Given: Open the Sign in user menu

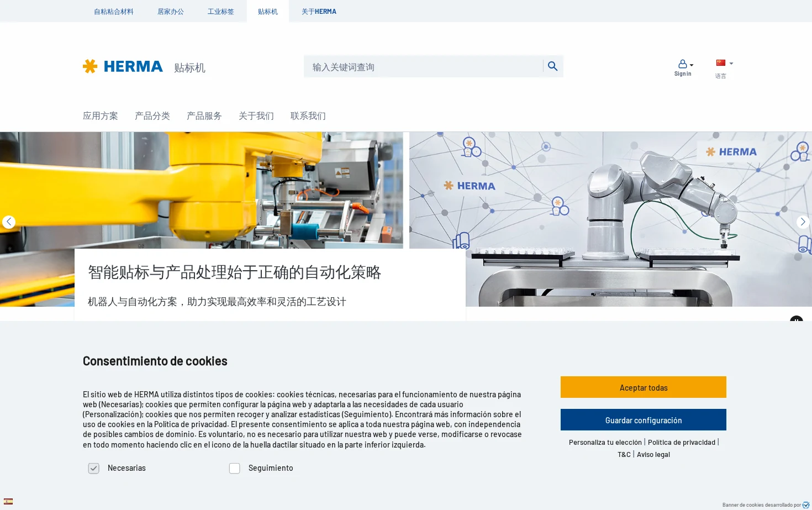Looking at the screenshot, I should tap(683, 67).
